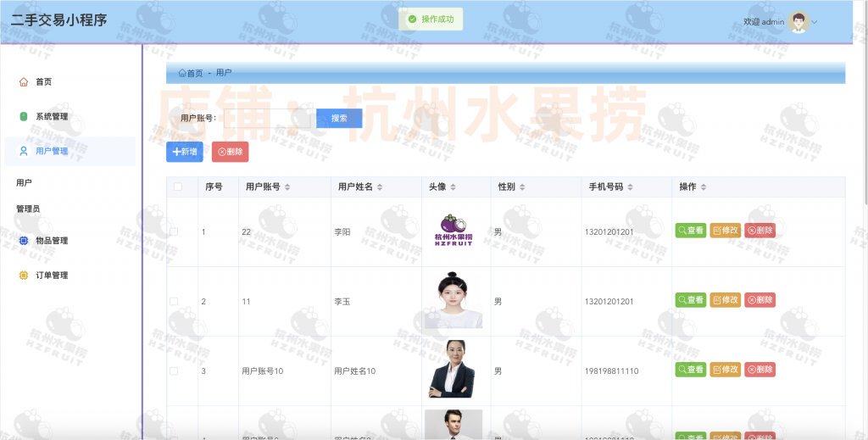Click the name cell 李玉

click(342, 302)
